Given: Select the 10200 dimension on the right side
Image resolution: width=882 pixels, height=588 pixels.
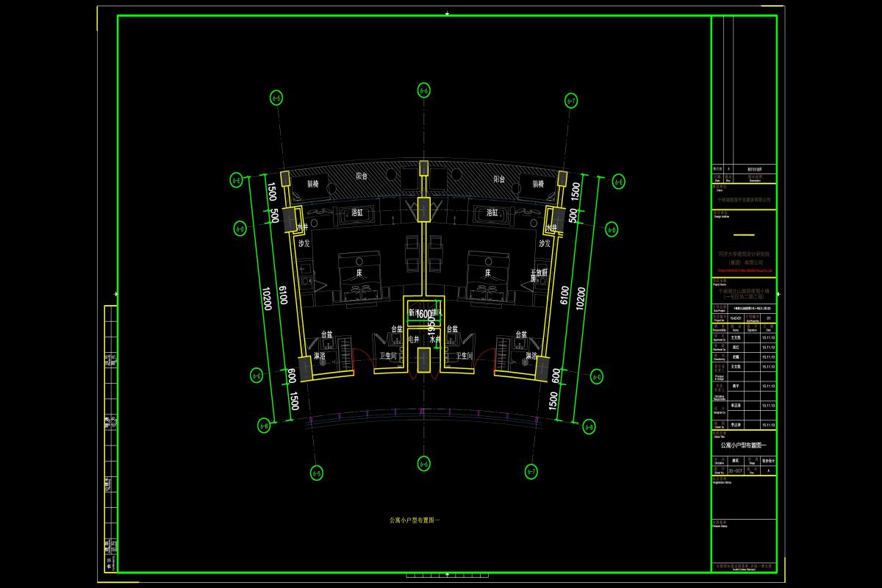Looking at the screenshot, I should (581, 299).
